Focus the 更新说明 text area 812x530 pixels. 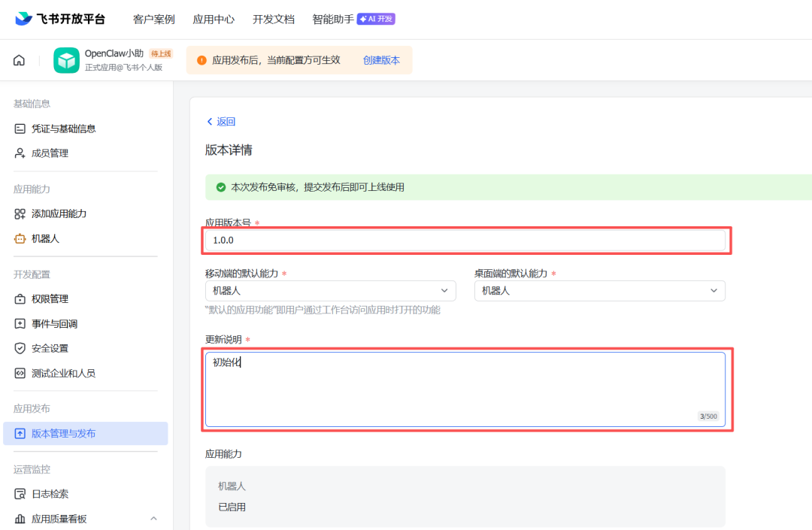(x=465, y=389)
